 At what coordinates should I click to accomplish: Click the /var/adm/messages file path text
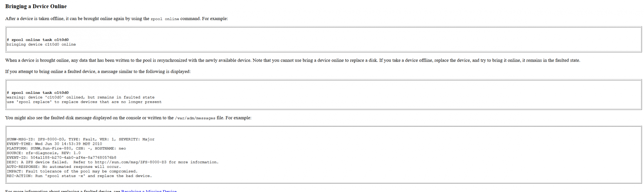click(195, 118)
